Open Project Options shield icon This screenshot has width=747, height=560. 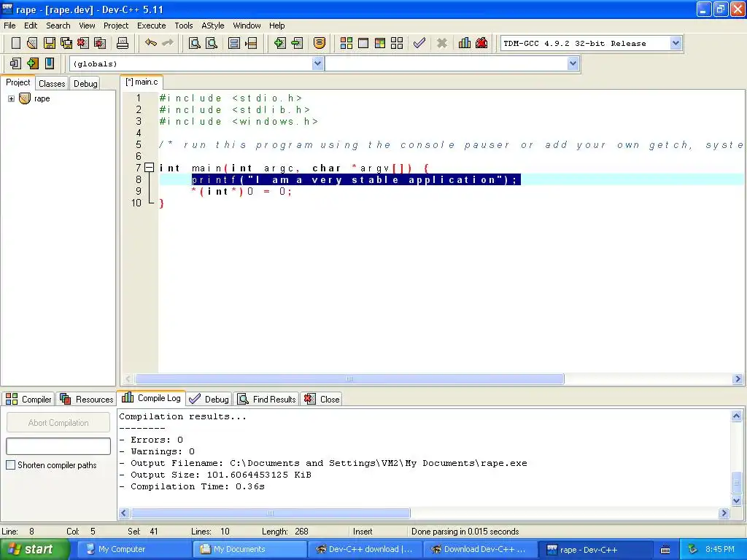(320, 43)
